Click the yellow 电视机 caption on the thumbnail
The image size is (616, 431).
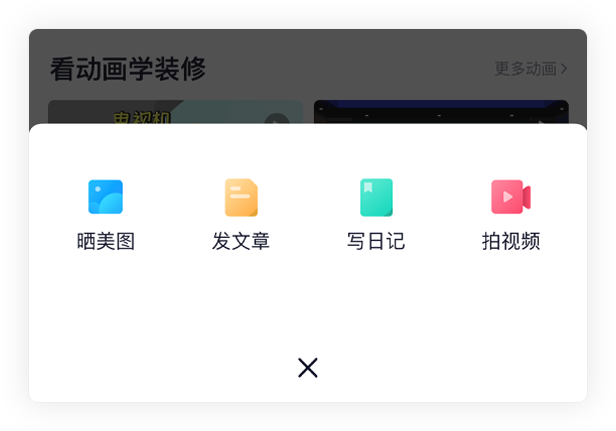pos(142,117)
